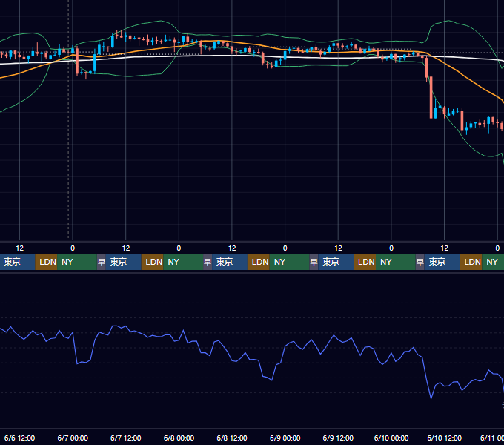This screenshot has width=504, height=445.
Task: Click the 東京 session block on 6/9
Action: pyautogui.click(x=336, y=262)
